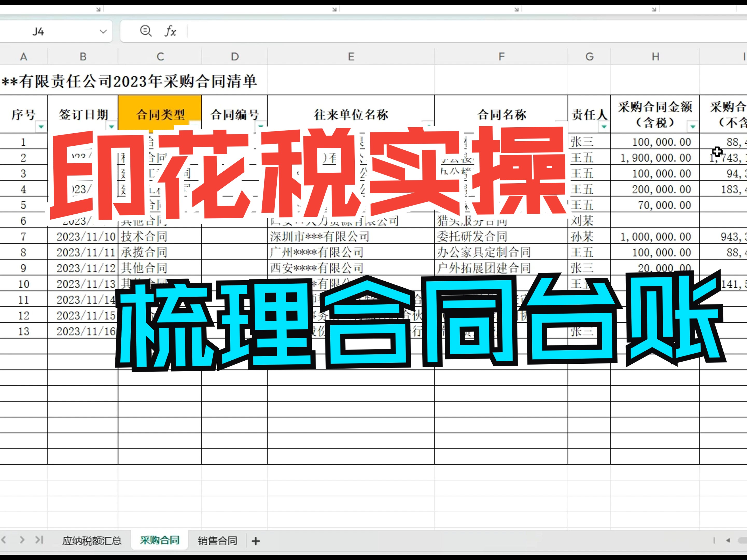The width and height of the screenshot is (747, 560).
Task: Expand the Name Box dropdown arrow
Action: coord(103,32)
